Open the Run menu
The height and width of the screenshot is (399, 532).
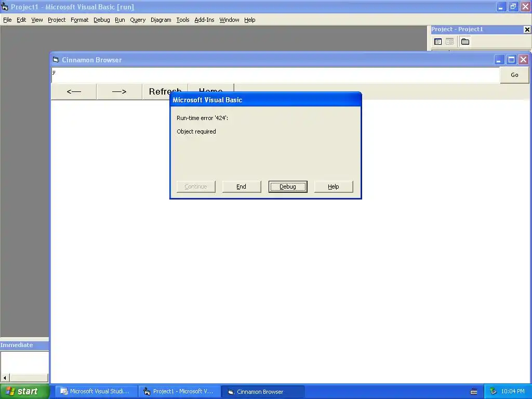click(120, 20)
